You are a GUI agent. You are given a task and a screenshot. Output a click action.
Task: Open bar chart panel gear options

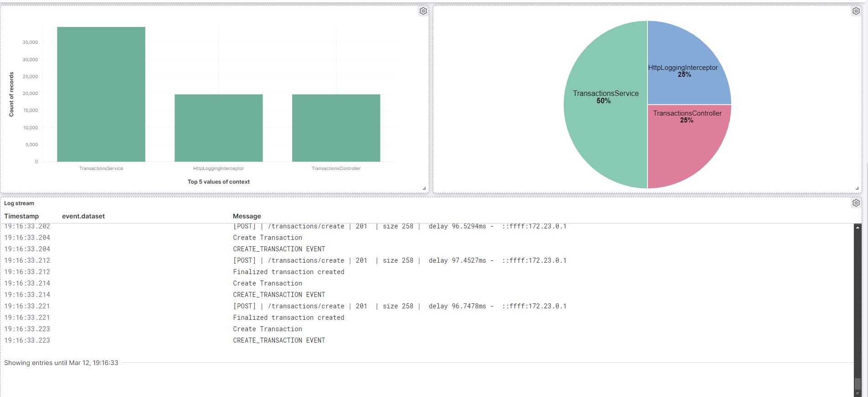coord(423,11)
